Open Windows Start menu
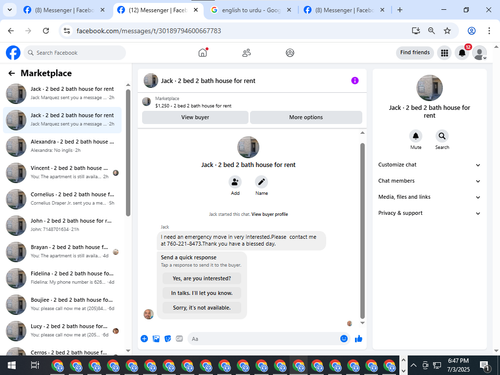The width and height of the screenshot is (500, 375). click(x=11, y=365)
